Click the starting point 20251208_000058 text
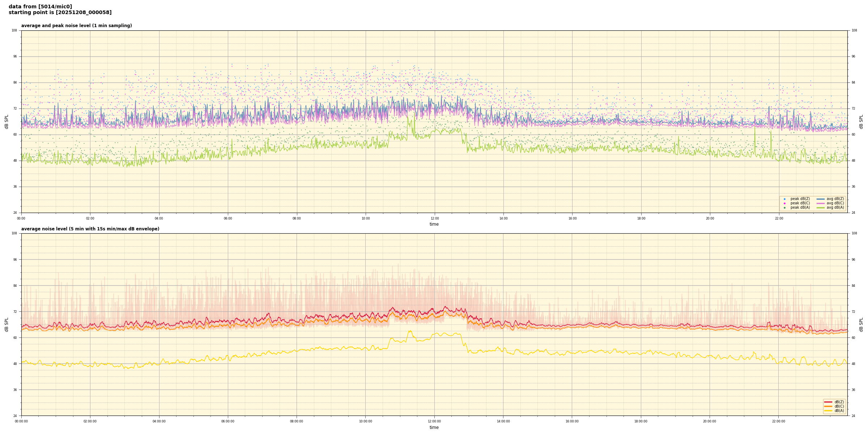This screenshot has height=434, width=868. [x=60, y=13]
